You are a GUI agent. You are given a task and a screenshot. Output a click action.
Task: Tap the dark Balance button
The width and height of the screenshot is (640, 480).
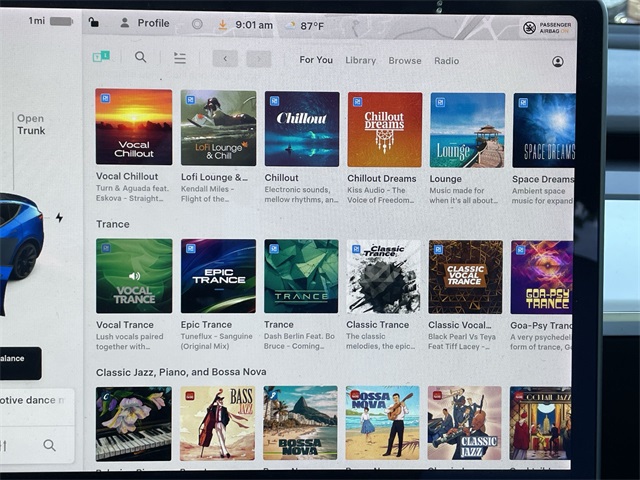tap(20, 363)
